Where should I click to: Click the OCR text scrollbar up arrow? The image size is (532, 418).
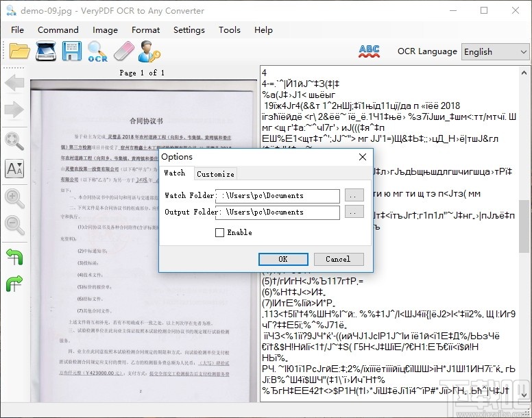click(524, 73)
